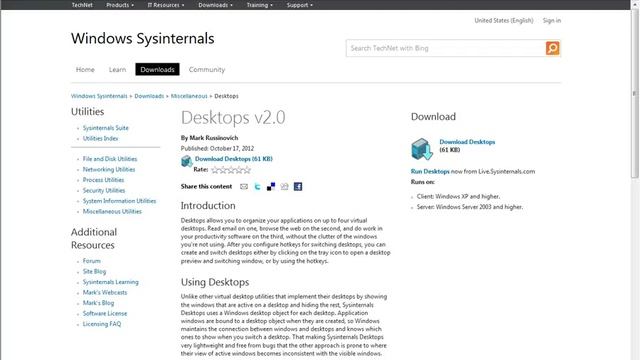The height and width of the screenshot is (360, 640).
Task: Open the Products dropdown in the top bar
Action: coord(120,5)
